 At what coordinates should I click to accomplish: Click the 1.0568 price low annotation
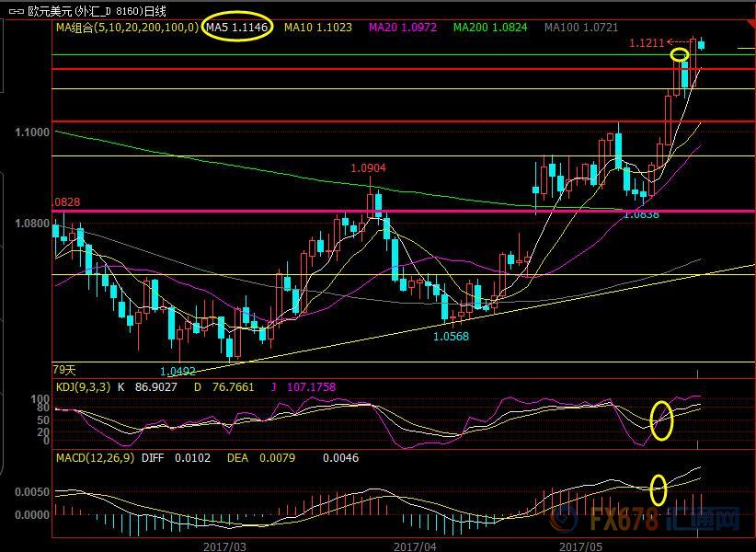click(x=451, y=337)
